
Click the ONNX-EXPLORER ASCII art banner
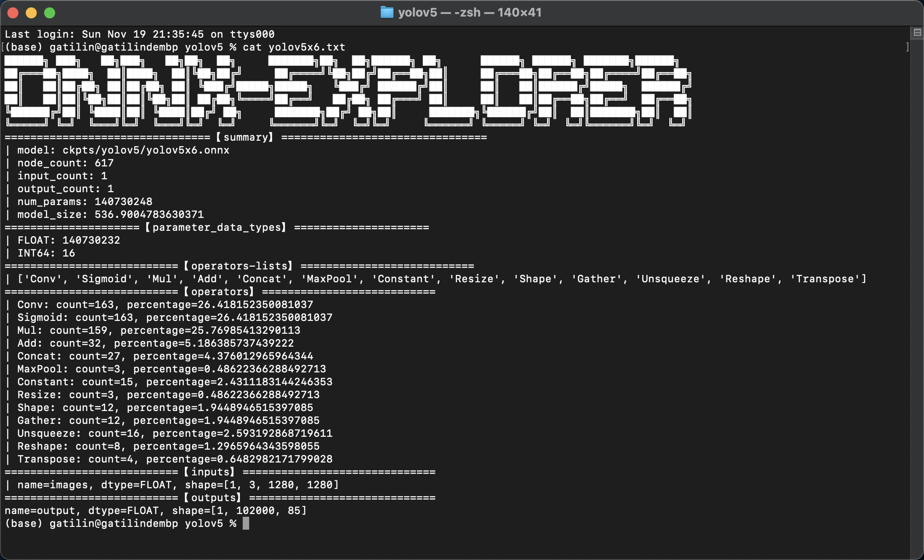pos(345,90)
